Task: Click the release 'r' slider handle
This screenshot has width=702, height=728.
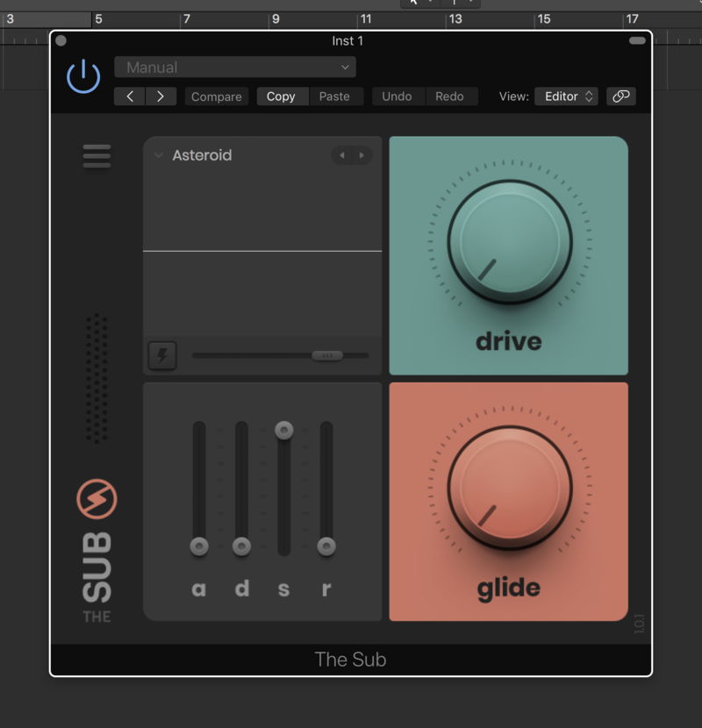Action: click(x=326, y=546)
